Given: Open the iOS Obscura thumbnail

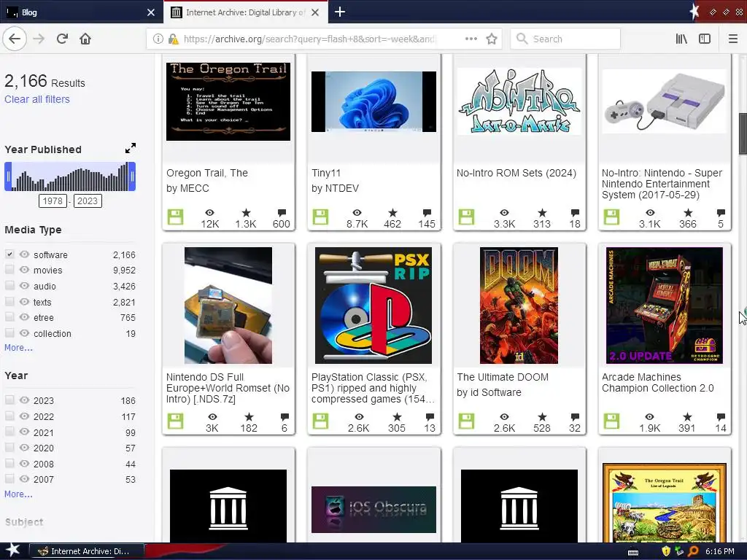Looking at the screenshot, I should click(373, 510).
